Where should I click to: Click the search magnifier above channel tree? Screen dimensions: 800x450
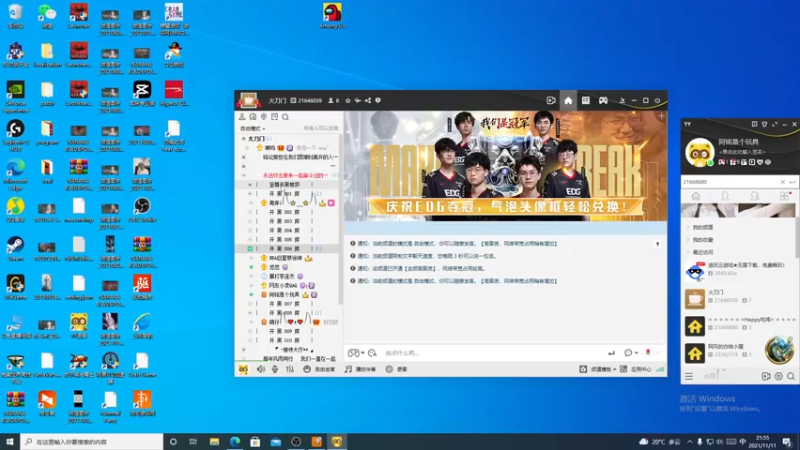point(286,117)
